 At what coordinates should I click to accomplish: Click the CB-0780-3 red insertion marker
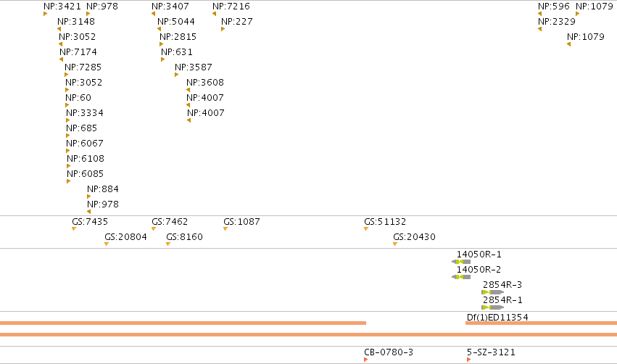pos(366,360)
